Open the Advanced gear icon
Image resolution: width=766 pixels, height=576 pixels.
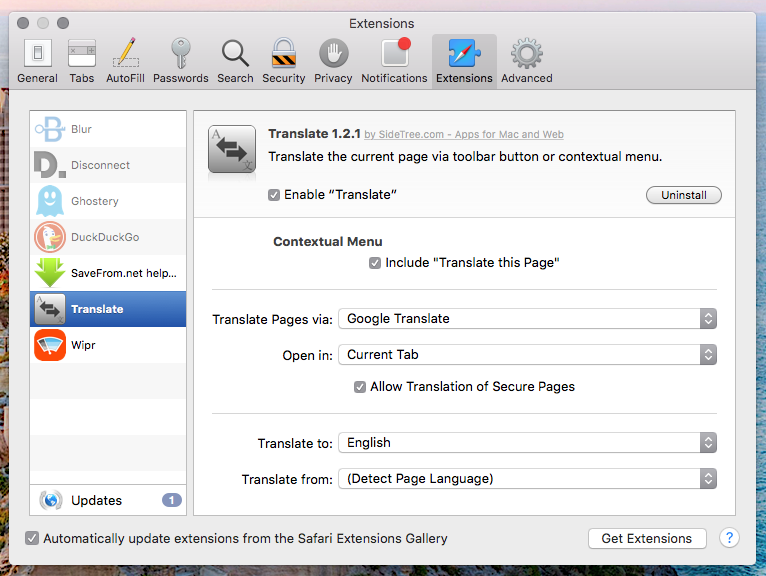point(527,53)
